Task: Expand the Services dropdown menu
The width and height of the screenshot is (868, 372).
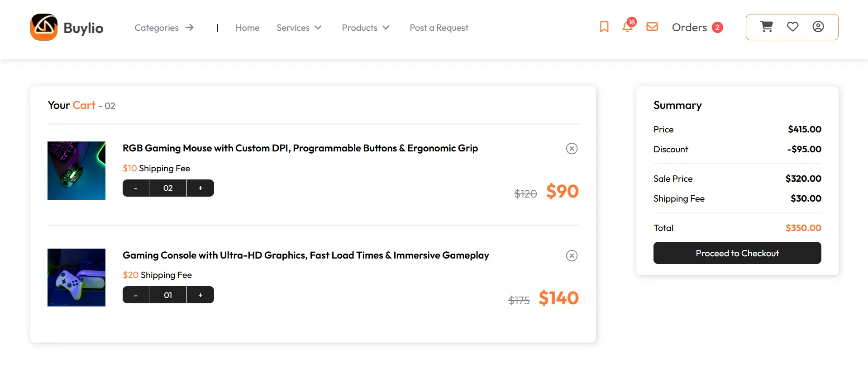Action: [x=299, y=28]
